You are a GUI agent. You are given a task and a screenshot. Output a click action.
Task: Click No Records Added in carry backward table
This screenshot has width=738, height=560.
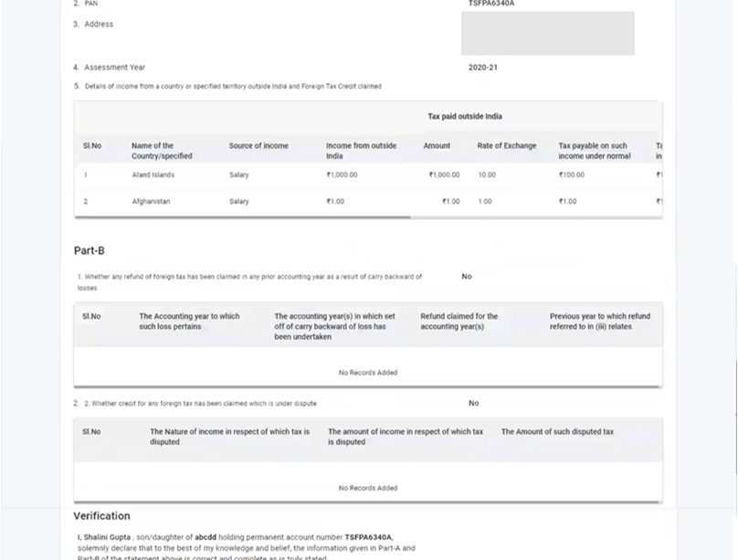(x=368, y=373)
